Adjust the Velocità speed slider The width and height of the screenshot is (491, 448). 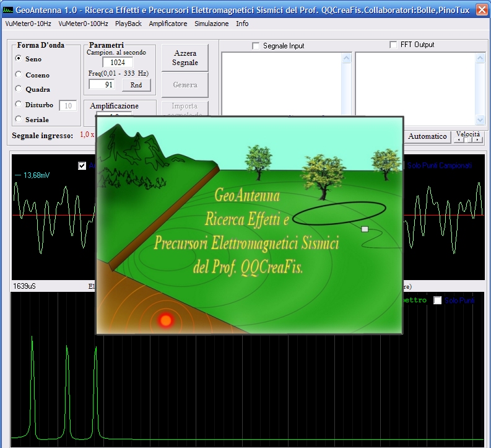coord(468,139)
